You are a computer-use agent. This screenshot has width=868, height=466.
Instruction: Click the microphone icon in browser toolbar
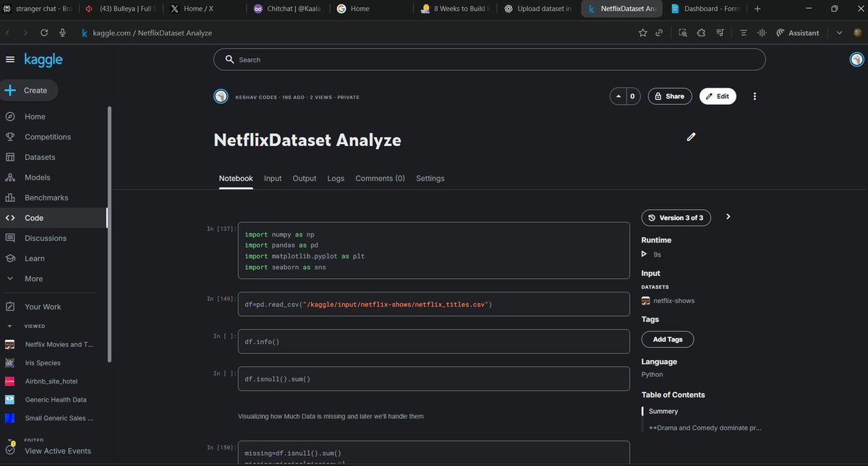click(x=63, y=33)
